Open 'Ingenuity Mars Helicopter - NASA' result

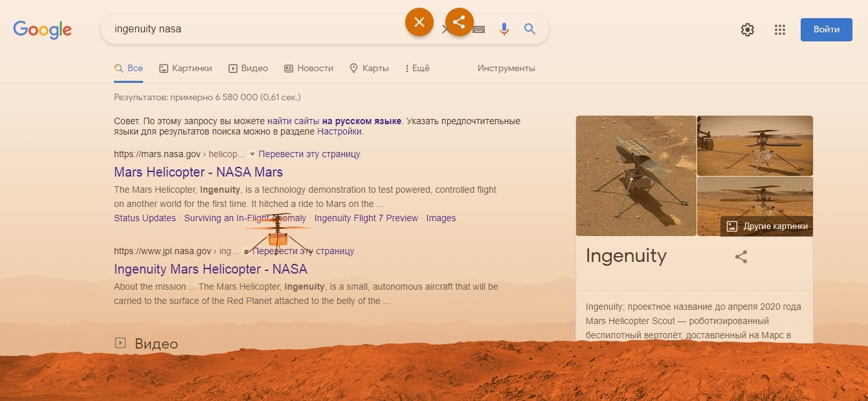coord(210,269)
